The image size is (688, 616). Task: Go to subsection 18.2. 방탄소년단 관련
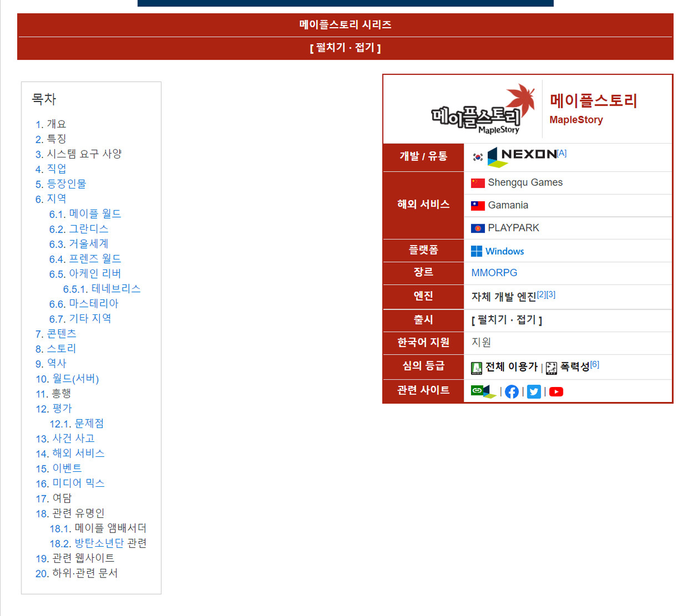[98, 543]
